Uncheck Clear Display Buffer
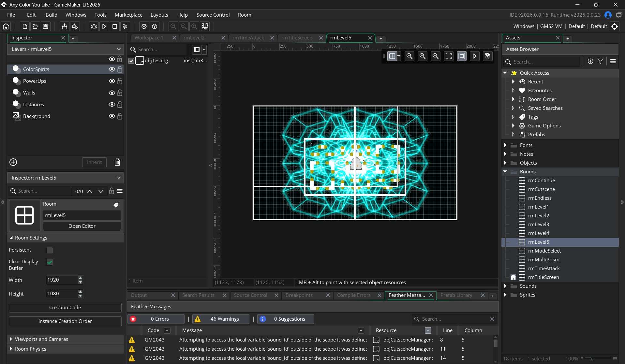This screenshot has width=625, height=364. (x=50, y=262)
